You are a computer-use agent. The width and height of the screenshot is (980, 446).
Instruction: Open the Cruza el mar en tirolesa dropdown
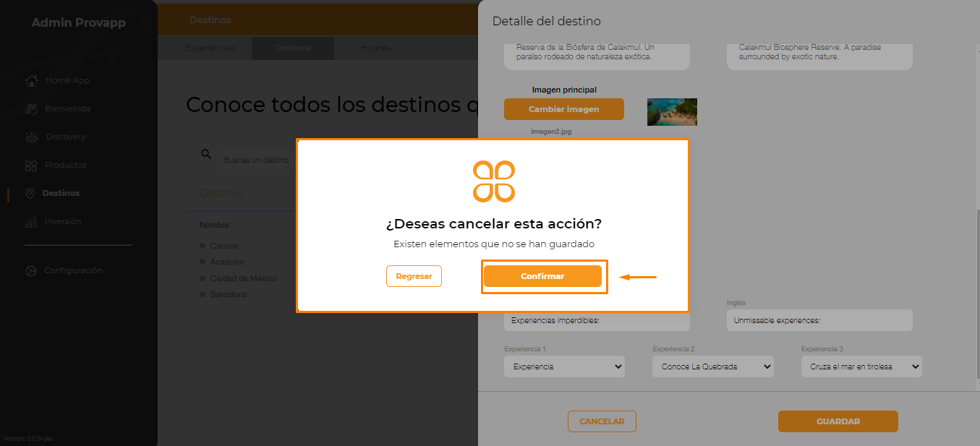pyautogui.click(x=861, y=366)
